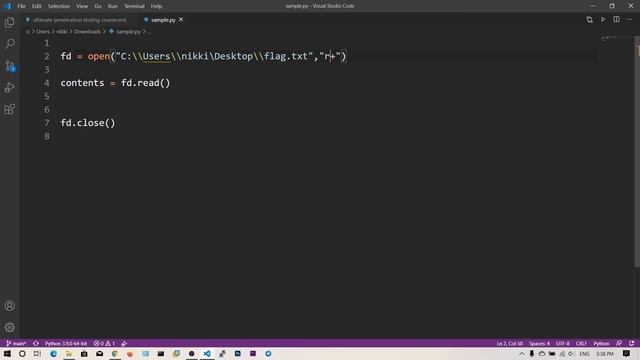Open the Run menu
640x360 pixels.
point(113,6)
